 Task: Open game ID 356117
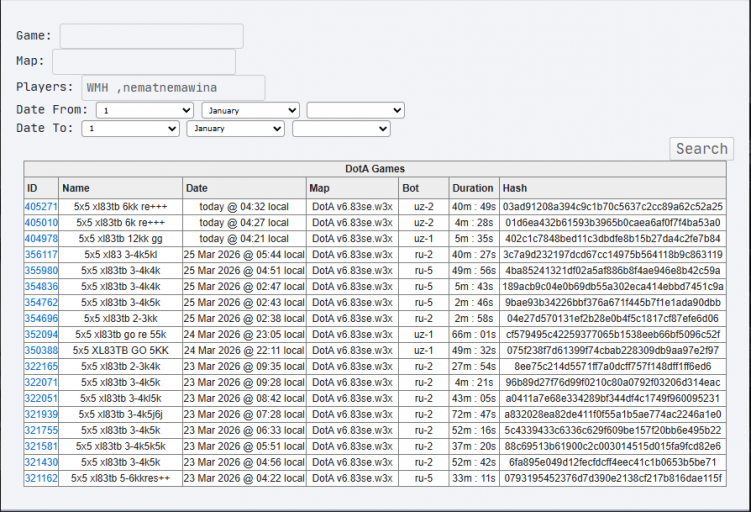click(41, 255)
